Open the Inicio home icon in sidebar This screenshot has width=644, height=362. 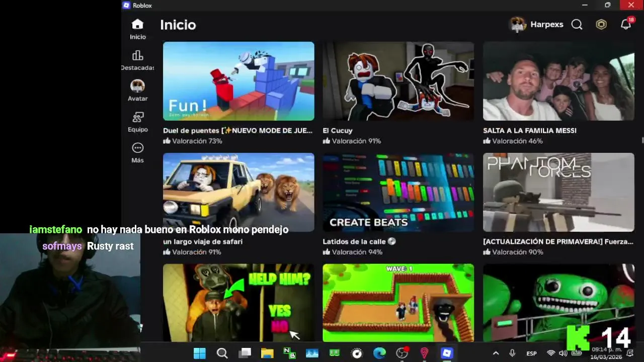click(x=137, y=25)
